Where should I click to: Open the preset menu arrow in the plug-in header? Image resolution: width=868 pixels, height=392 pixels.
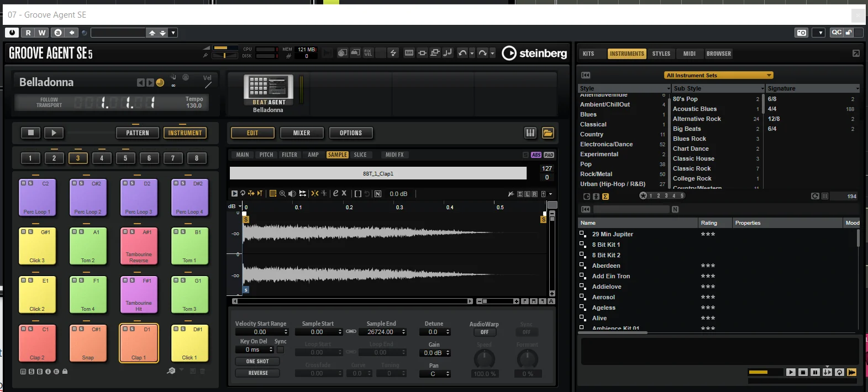click(x=173, y=33)
